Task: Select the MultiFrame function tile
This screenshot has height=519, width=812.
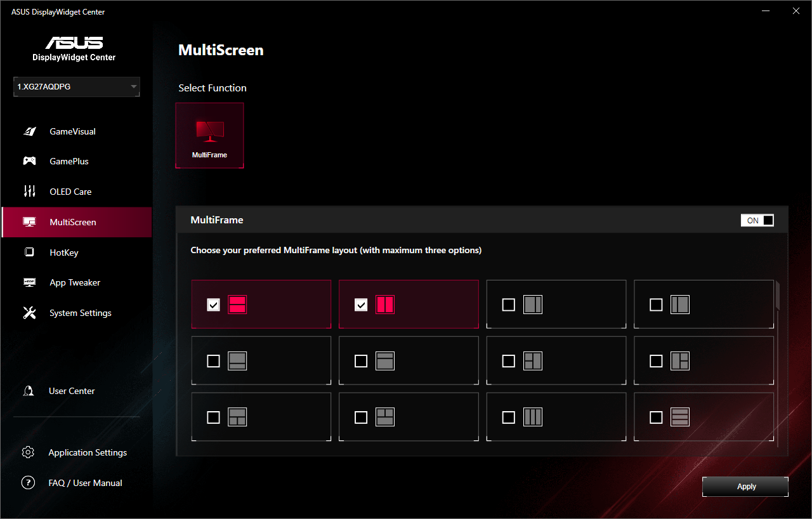Action: 209,136
